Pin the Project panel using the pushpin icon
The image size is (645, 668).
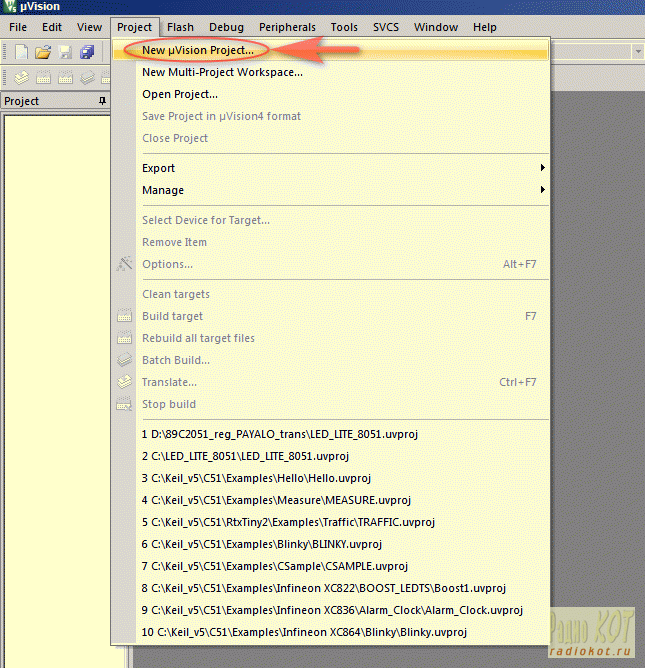[x=102, y=101]
